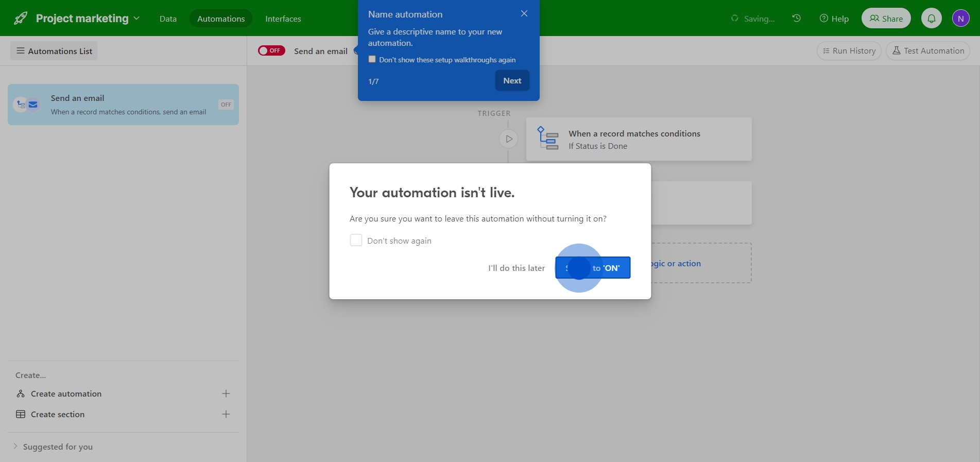Viewport: 980px width, 462px height.
Task: Open the user account avatar
Action: coord(960,19)
